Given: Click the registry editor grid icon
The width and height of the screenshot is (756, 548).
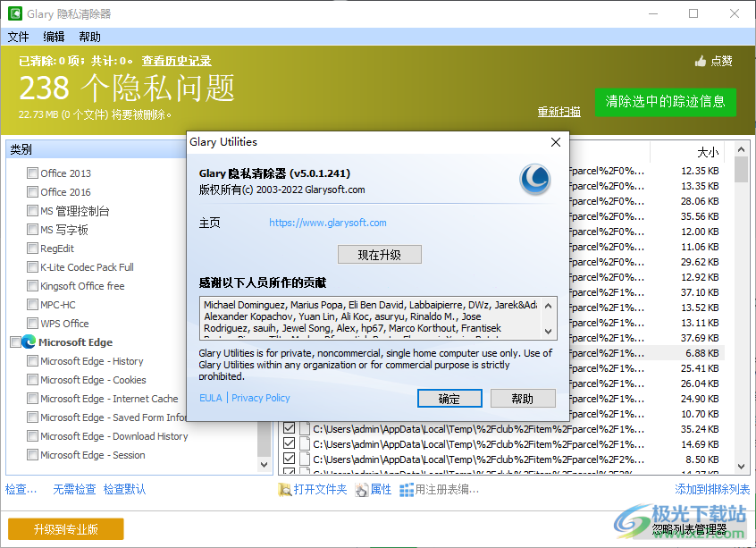Looking at the screenshot, I should point(407,490).
